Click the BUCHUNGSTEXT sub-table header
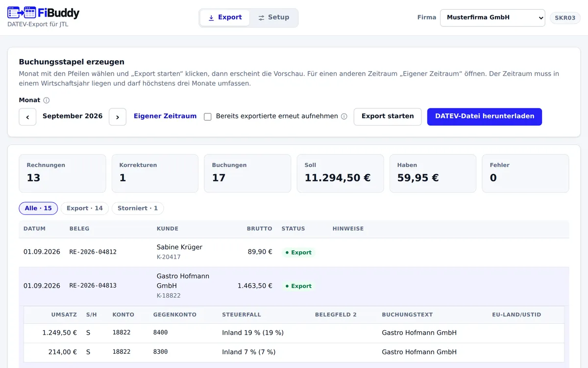This screenshot has height=368, width=588. click(407, 315)
